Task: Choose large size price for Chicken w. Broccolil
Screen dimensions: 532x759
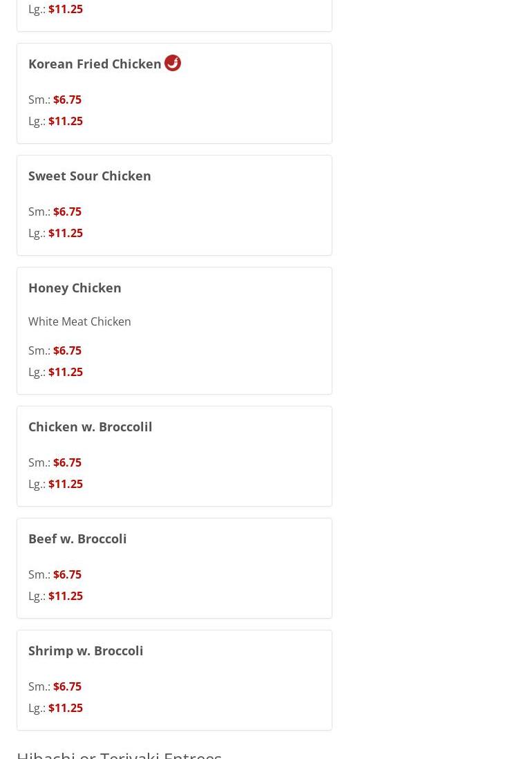Action: tap(66, 484)
